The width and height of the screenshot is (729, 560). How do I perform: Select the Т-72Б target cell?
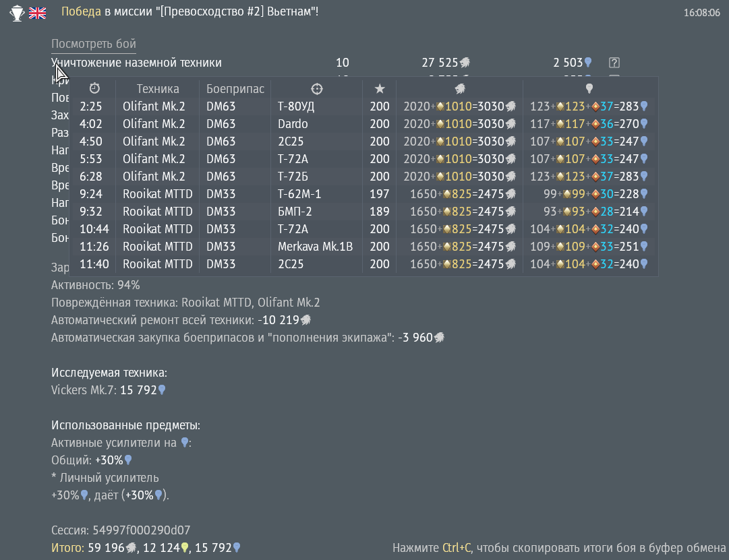293,177
